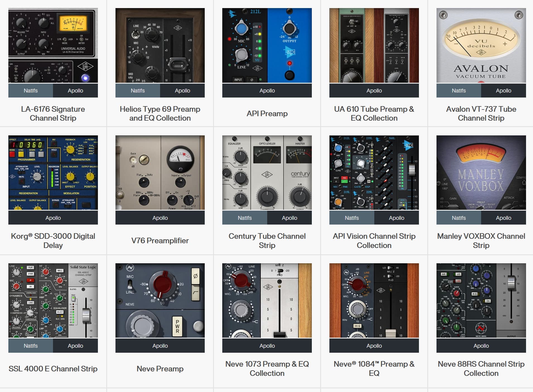This screenshot has width=533, height=392.
Task: Select Natifs under Avalon VT-737 Tube Channel Strip
Action: tap(459, 91)
